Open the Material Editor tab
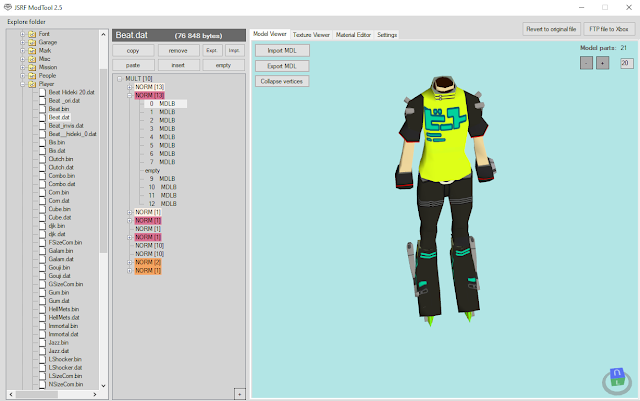The width and height of the screenshot is (640, 401). tap(353, 35)
